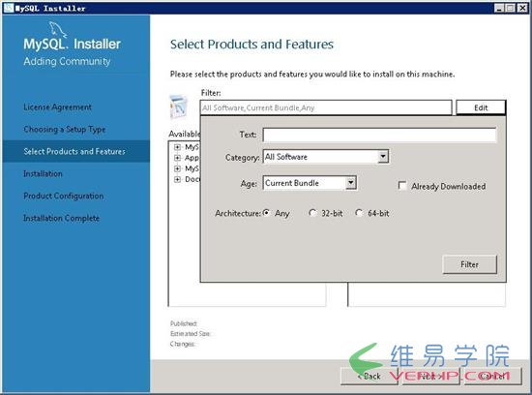532x395 pixels.
Task: Click the MySQL dolphin logo
Action: (58, 30)
